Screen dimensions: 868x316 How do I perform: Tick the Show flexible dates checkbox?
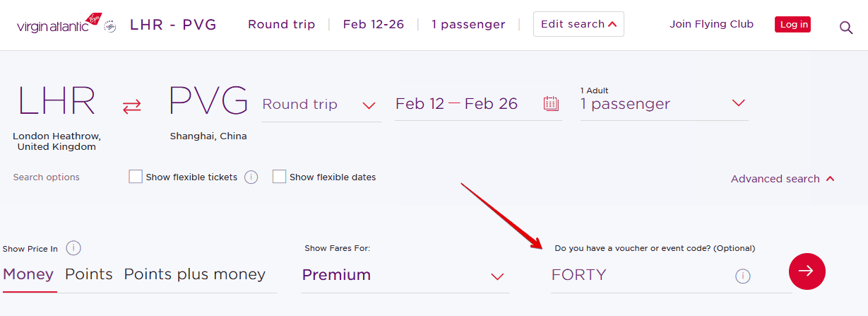point(280,177)
